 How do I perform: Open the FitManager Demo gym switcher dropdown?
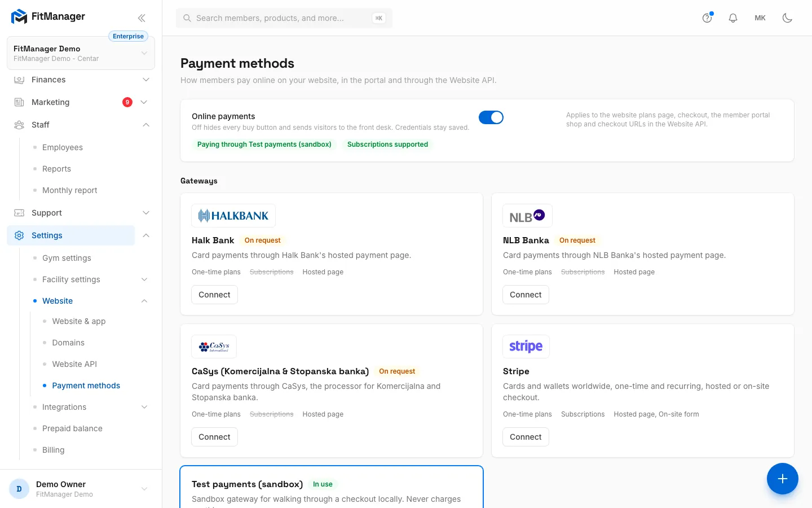click(81, 53)
